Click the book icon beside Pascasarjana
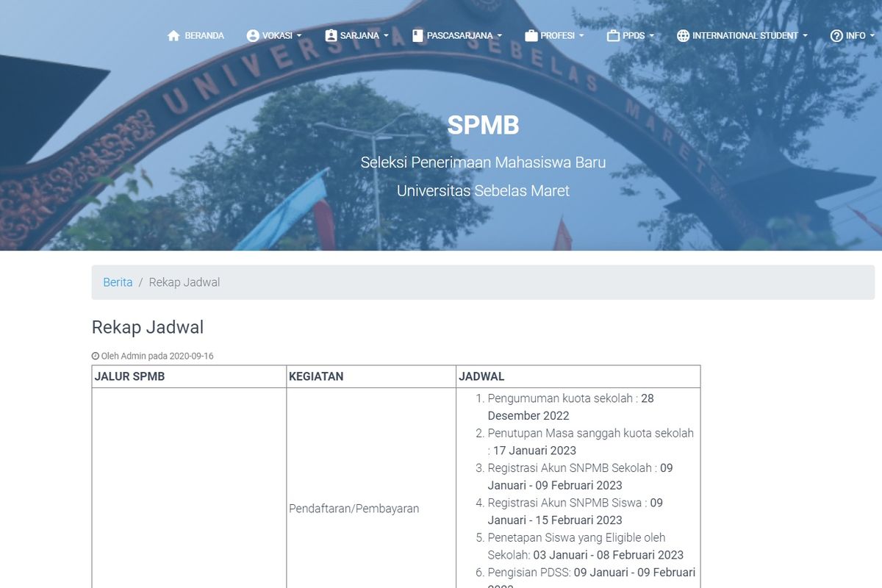The height and width of the screenshot is (588, 882). (x=417, y=35)
